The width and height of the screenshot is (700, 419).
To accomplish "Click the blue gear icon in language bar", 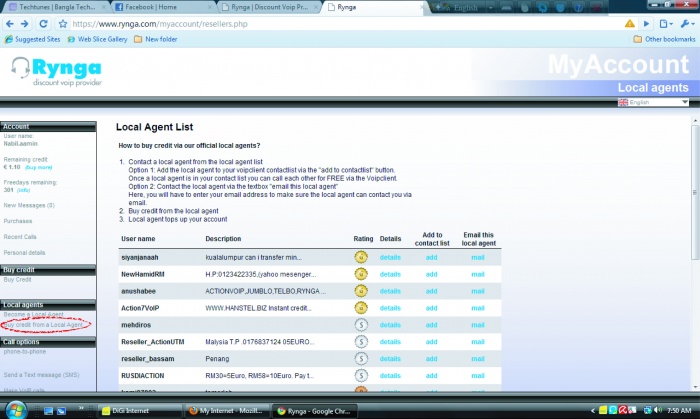I will coord(543,8).
